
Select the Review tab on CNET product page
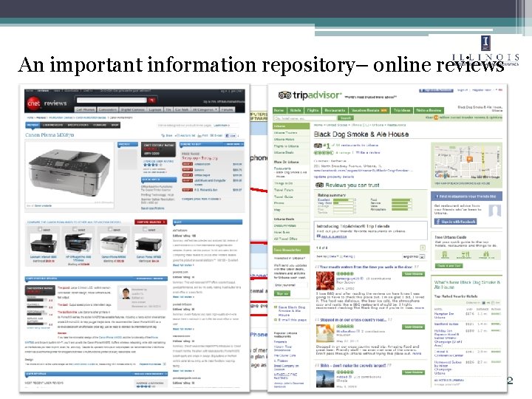(33, 125)
